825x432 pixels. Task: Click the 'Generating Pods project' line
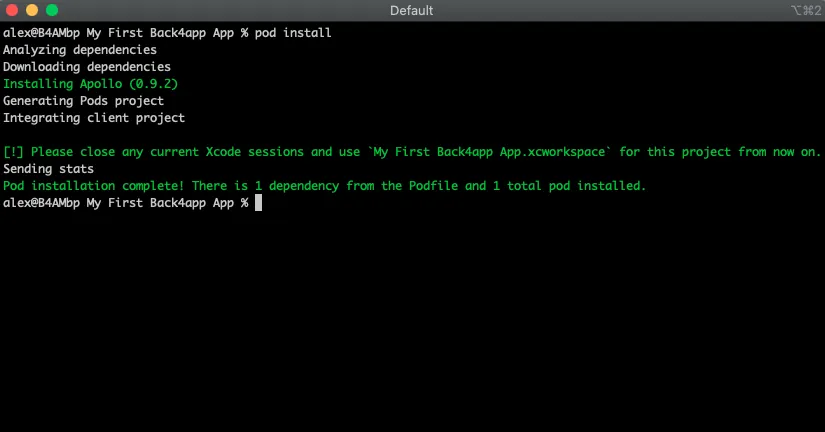tap(83, 101)
